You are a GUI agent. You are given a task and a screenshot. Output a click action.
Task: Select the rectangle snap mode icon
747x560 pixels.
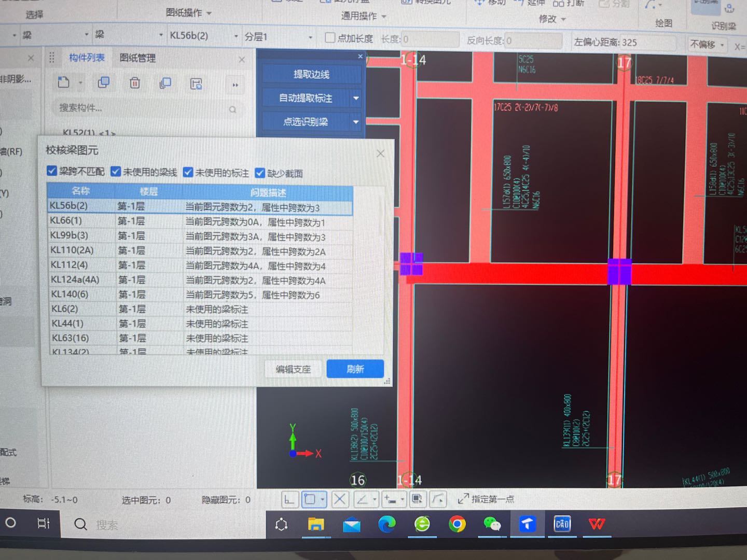tap(310, 499)
